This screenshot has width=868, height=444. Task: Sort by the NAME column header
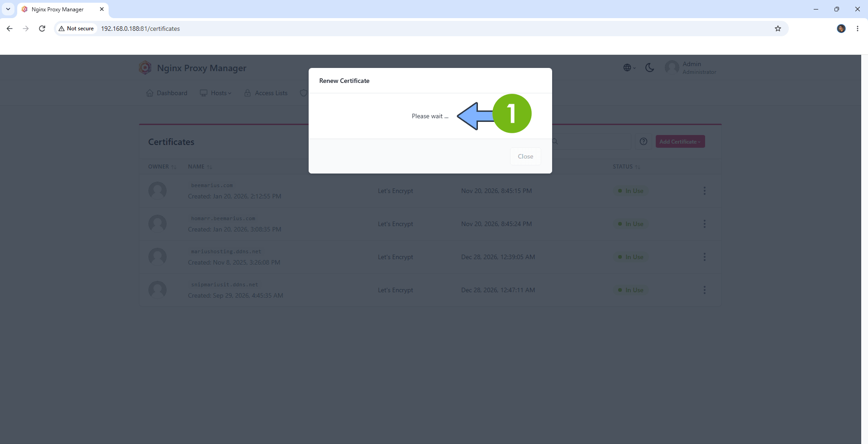coord(200,167)
